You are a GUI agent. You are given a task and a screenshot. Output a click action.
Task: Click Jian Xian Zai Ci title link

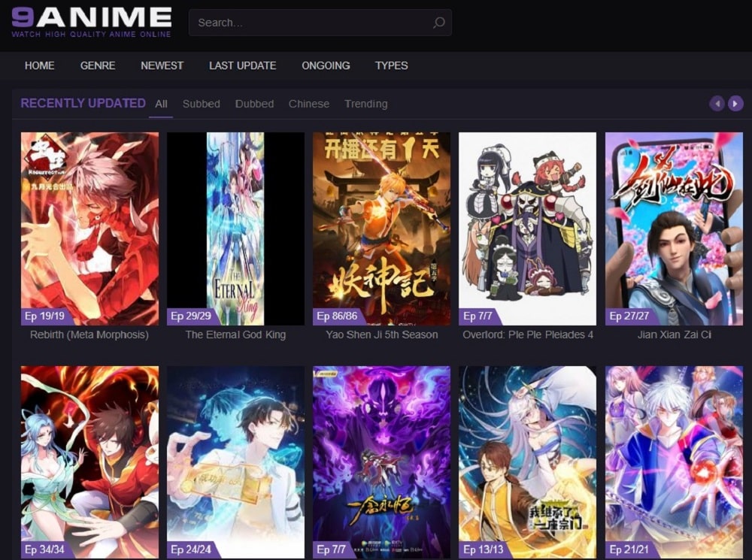click(x=674, y=334)
